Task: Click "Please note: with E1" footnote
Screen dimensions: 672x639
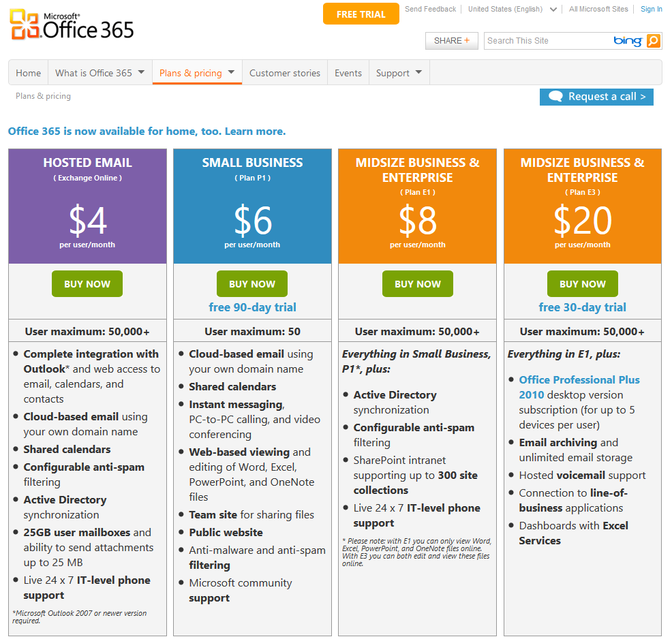Action: pos(416,552)
